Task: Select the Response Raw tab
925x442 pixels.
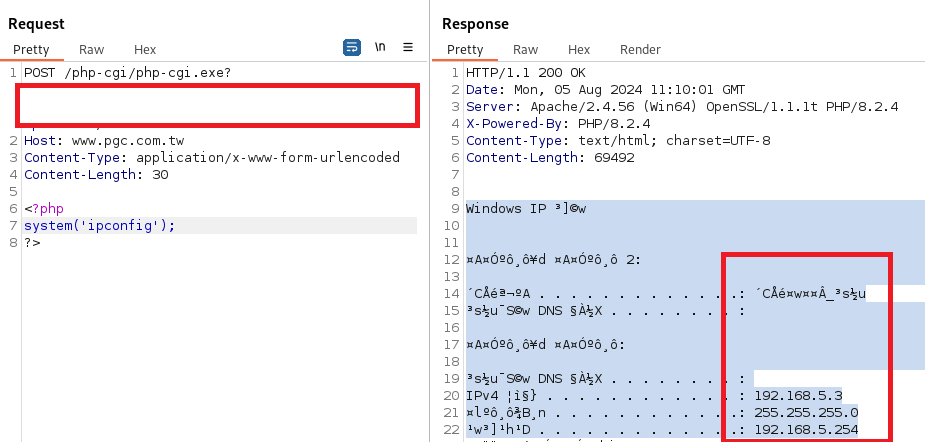Action: (525, 50)
